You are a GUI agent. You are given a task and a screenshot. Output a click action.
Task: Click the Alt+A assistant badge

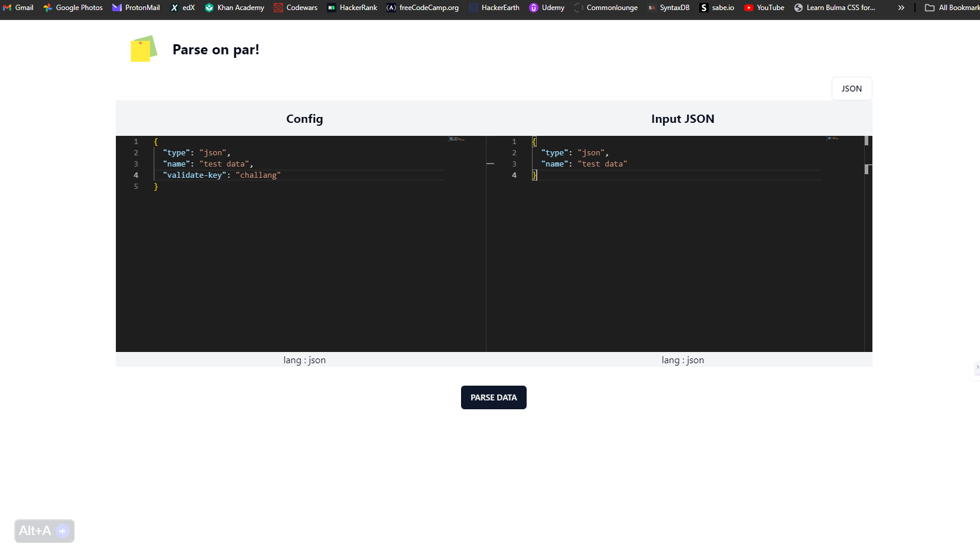pos(44,531)
